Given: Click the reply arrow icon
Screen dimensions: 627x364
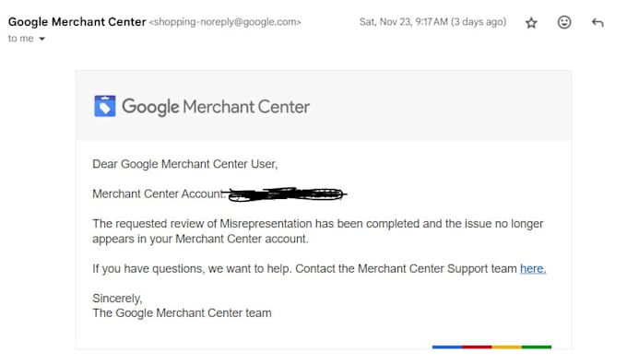Looking at the screenshot, I should [x=597, y=22].
